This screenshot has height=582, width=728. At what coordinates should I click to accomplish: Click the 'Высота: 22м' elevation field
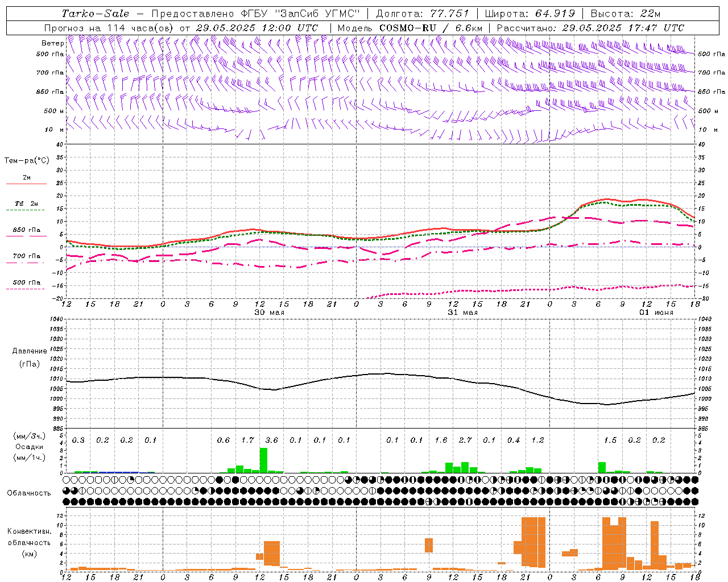626,14
